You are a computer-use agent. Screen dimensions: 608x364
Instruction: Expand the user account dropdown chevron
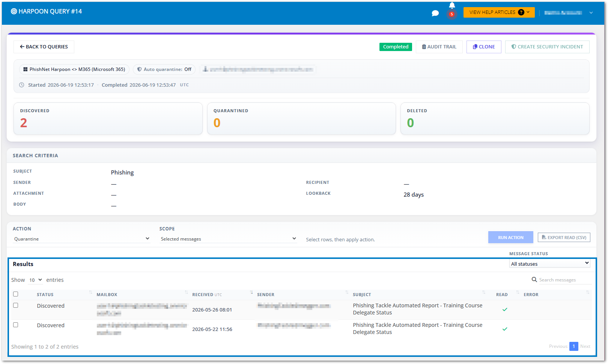pos(591,13)
